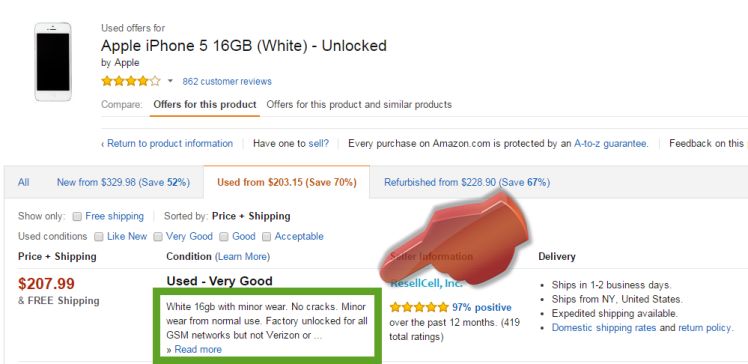The height and width of the screenshot is (364, 748).
Task: Expand the rating breakdown dropdown arrow
Action: (170, 81)
